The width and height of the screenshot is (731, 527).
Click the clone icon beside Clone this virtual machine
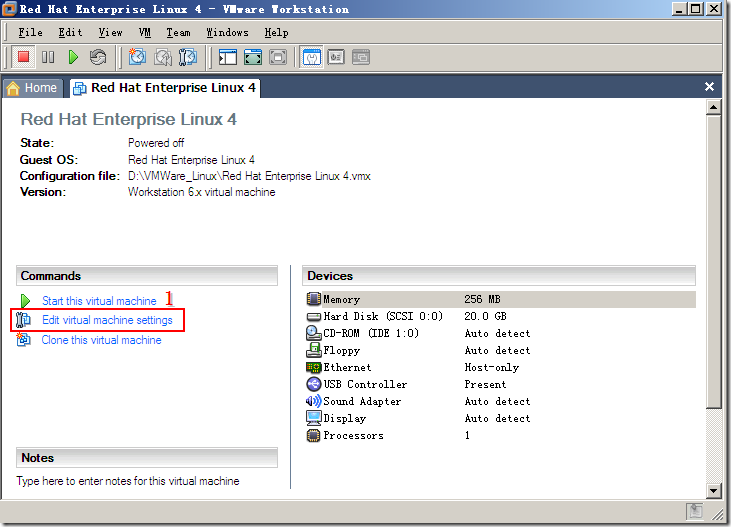point(23,340)
